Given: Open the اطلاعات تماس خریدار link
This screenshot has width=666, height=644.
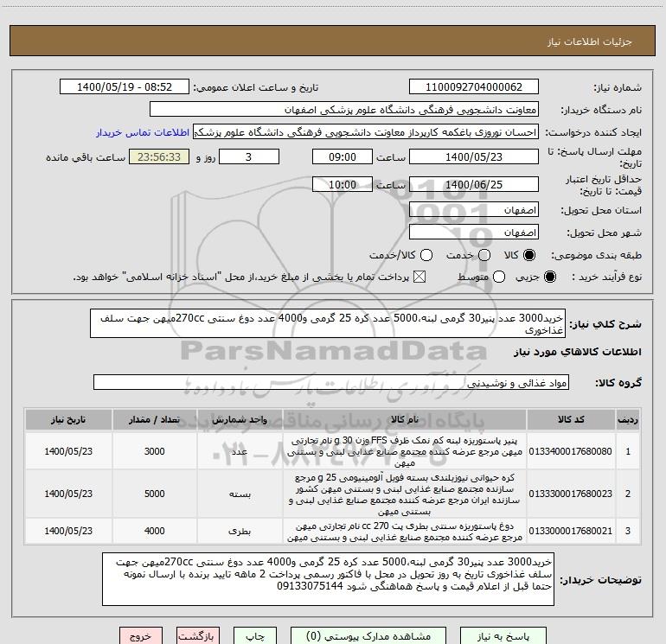Looking at the screenshot, I should pos(143,132).
